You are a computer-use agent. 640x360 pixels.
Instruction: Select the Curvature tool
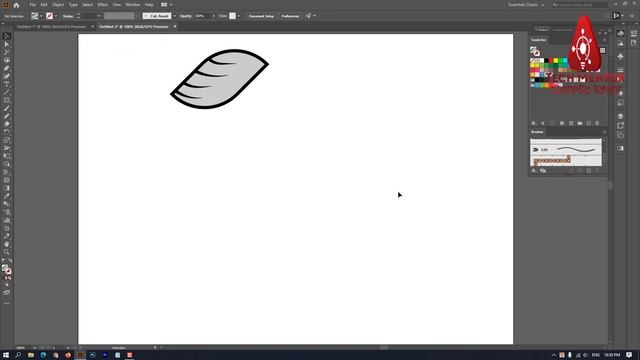point(7,76)
